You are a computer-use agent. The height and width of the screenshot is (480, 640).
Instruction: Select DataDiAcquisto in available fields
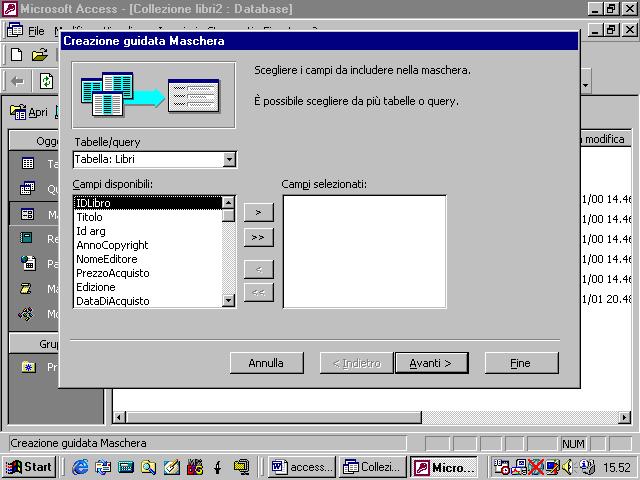point(148,301)
